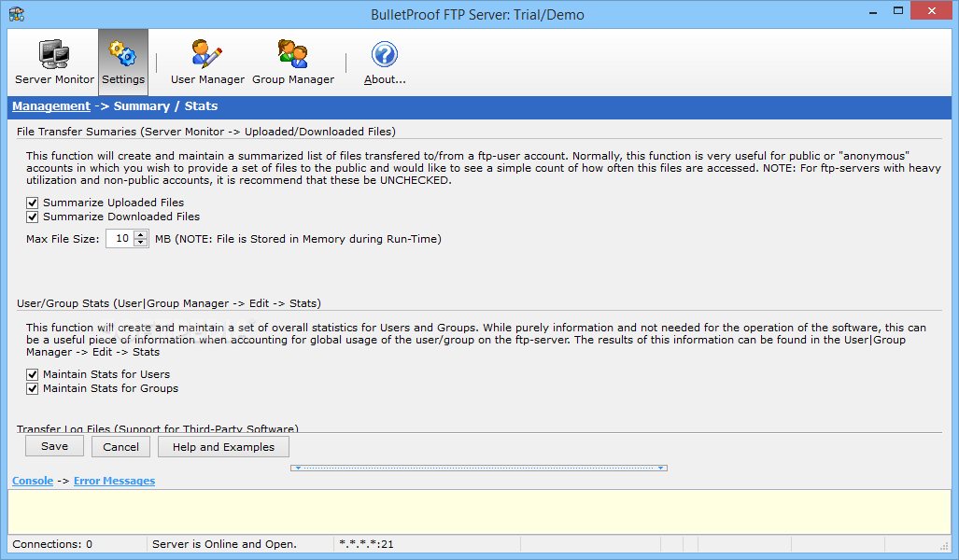
Task: Click the console splitter bar
Action: 479,468
